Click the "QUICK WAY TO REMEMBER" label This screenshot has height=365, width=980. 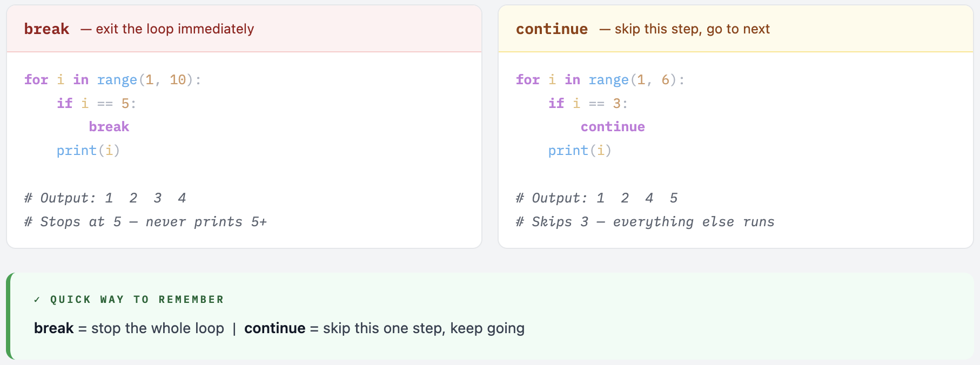(137, 300)
